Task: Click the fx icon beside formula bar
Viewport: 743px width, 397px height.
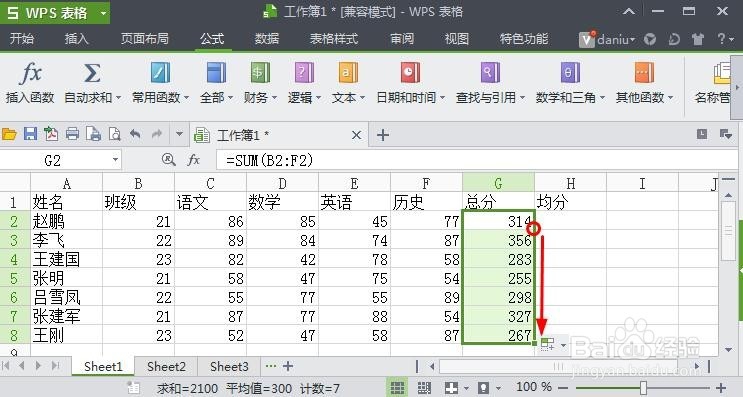Action: click(x=193, y=160)
